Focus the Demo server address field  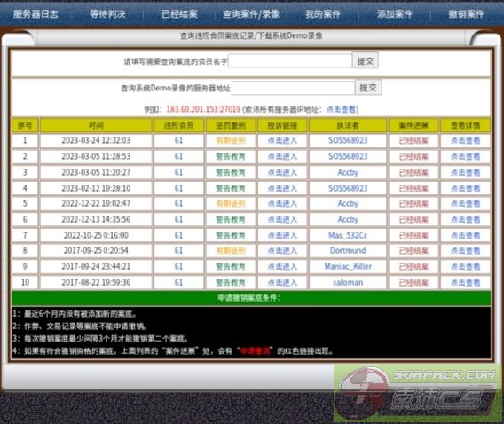293,88
